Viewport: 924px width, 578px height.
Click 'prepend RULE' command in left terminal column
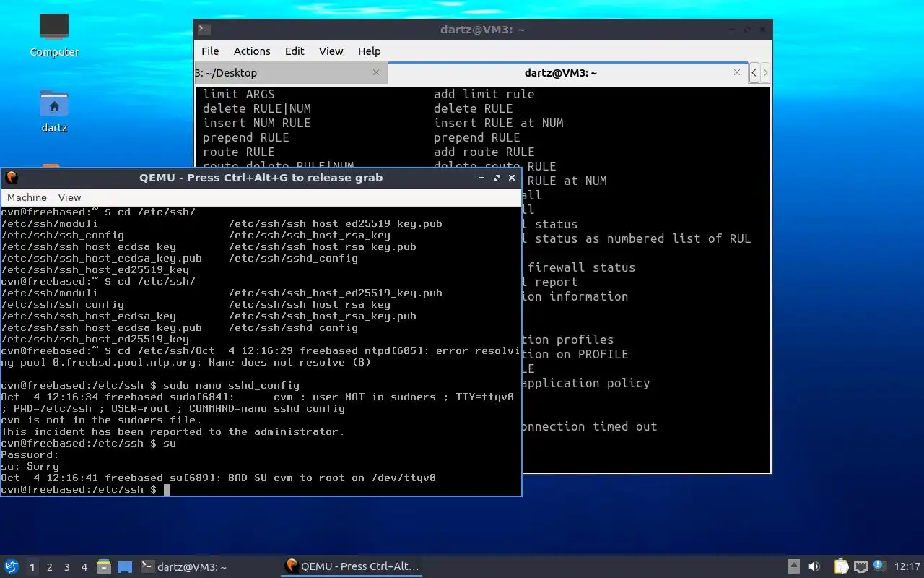[x=246, y=137]
